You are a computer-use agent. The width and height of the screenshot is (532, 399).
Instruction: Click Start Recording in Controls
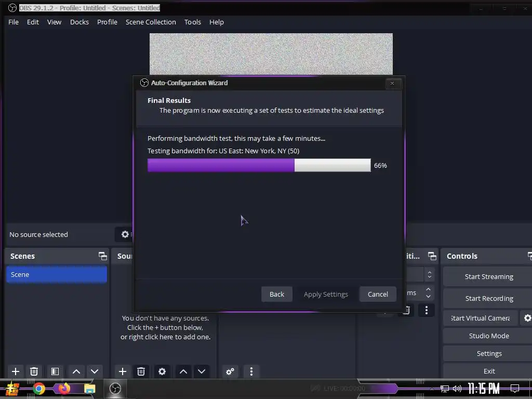coord(489,298)
